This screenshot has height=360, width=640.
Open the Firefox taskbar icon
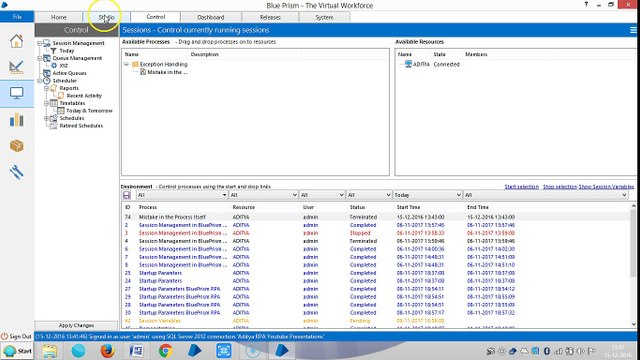tap(107, 351)
